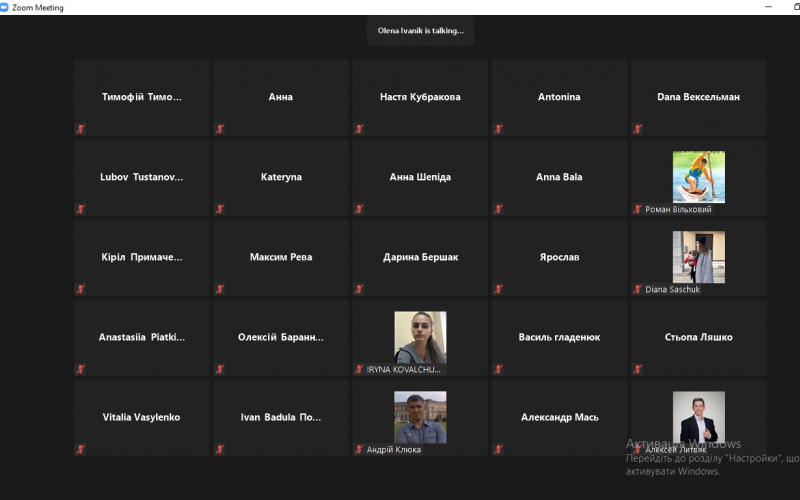Click muted mic icon on Ivan Badula По... tile
Image resolution: width=800 pixels, height=500 pixels.
point(220,449)
